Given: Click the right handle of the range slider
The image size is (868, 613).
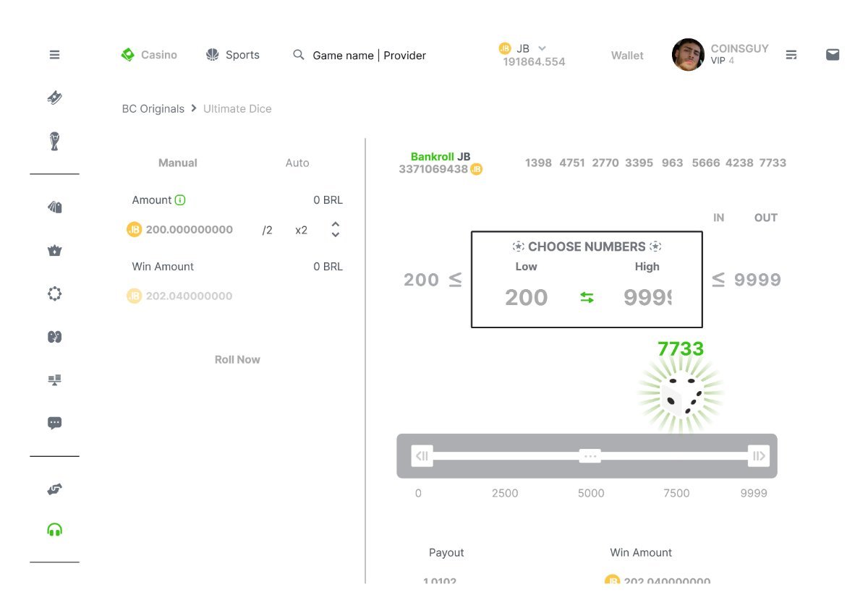Looking at the screenshot, I should click(758, 456).
